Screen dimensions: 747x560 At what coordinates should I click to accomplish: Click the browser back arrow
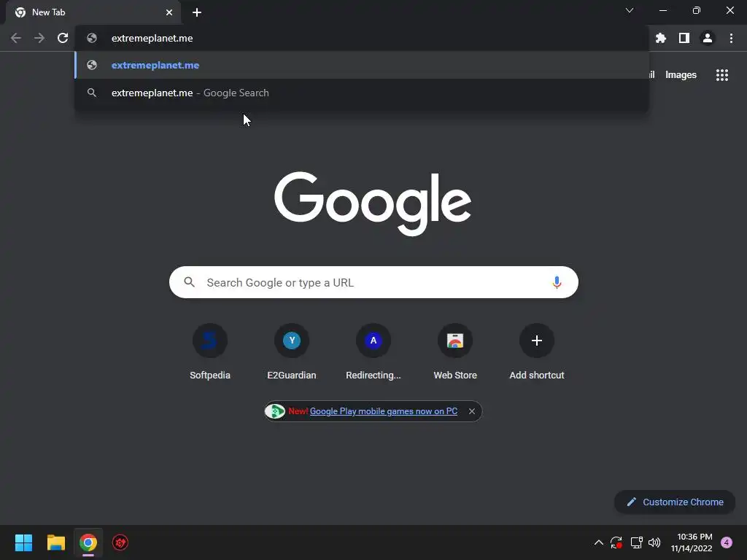[x=16, y=38]
